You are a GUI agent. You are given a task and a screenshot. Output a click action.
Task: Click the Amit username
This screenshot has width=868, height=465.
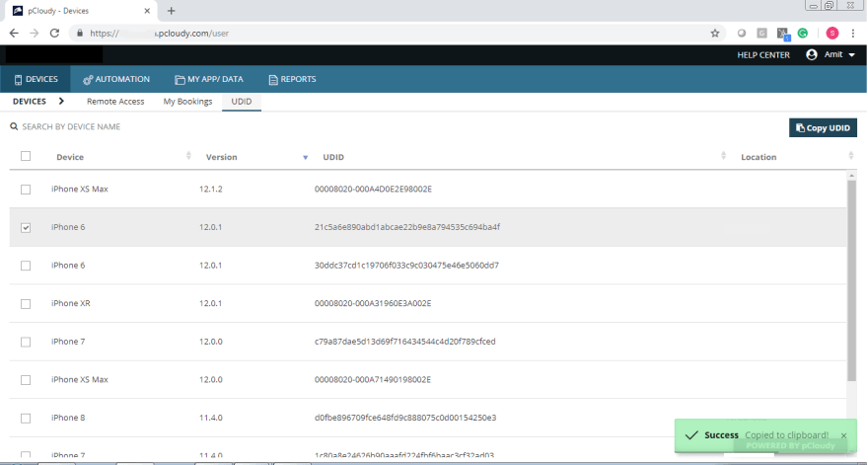(833, 54)
